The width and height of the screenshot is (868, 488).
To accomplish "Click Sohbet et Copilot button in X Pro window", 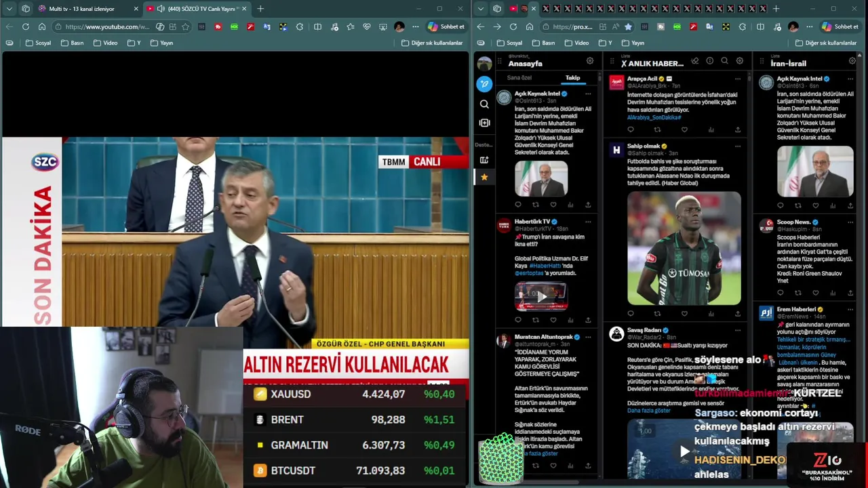I will pos(840,26).
